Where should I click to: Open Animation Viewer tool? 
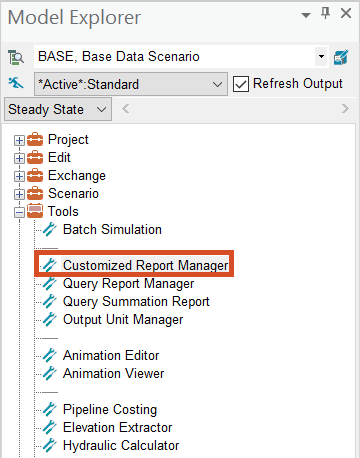pos(114,373)
